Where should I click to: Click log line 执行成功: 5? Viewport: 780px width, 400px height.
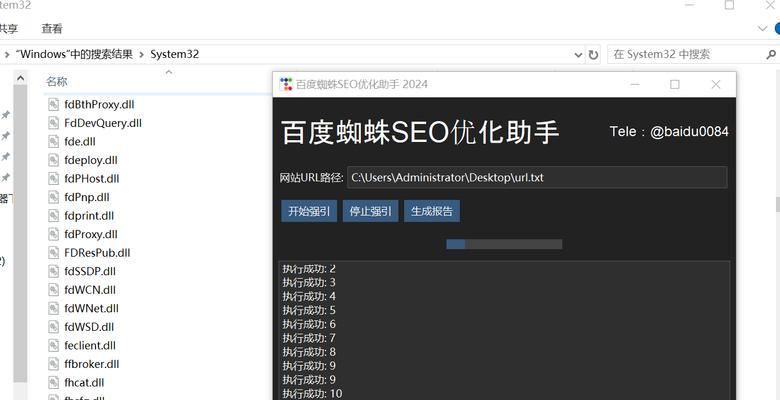point(309,310)
